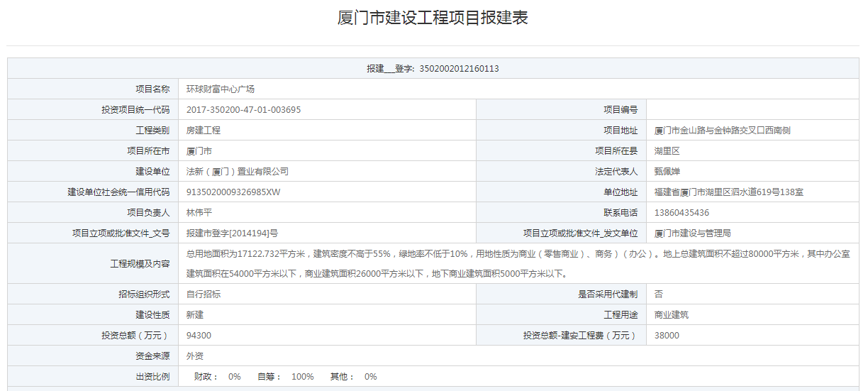868x391 pixels.
Task: Select project leader 林伟平
Action: pos(199,213)
